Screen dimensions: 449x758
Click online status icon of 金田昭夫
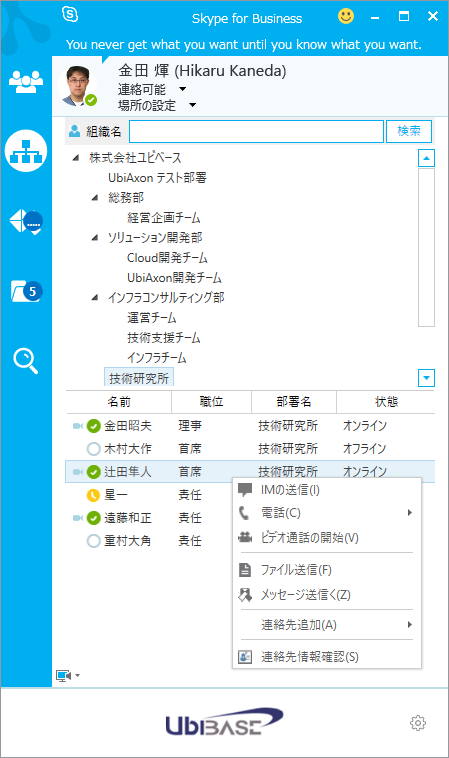[93, 426]
